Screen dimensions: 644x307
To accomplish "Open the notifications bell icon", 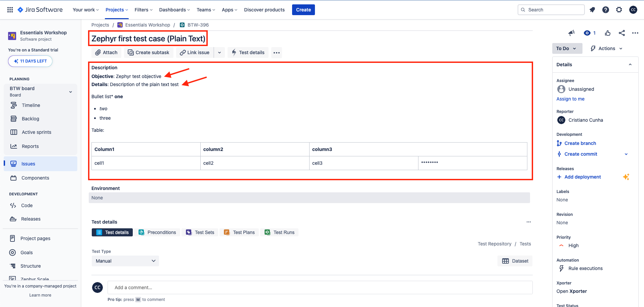I will (x=592, y=10).
